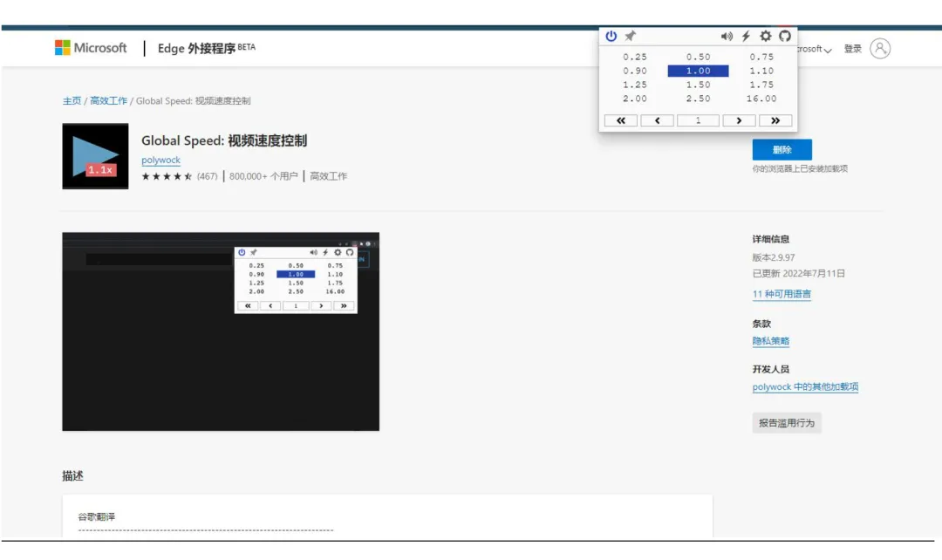
Task: Click 已更新 2022年7月11日 text
Action: coord(798,273)
